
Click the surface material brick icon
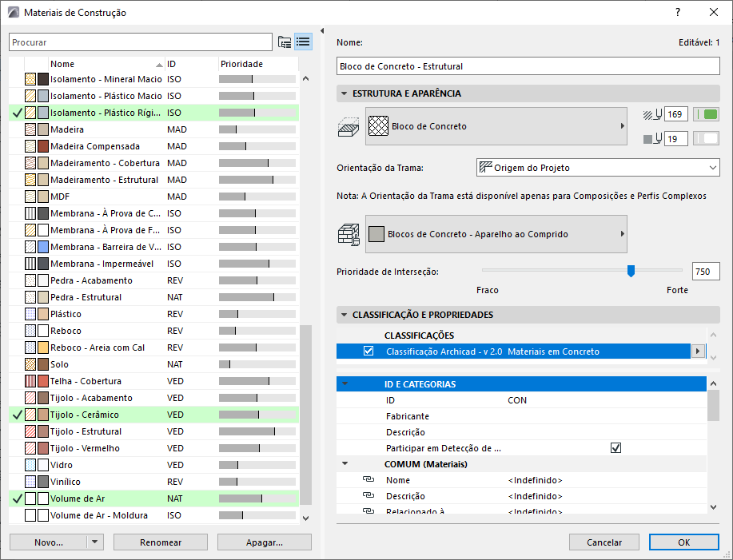click(x=349, y=234)
